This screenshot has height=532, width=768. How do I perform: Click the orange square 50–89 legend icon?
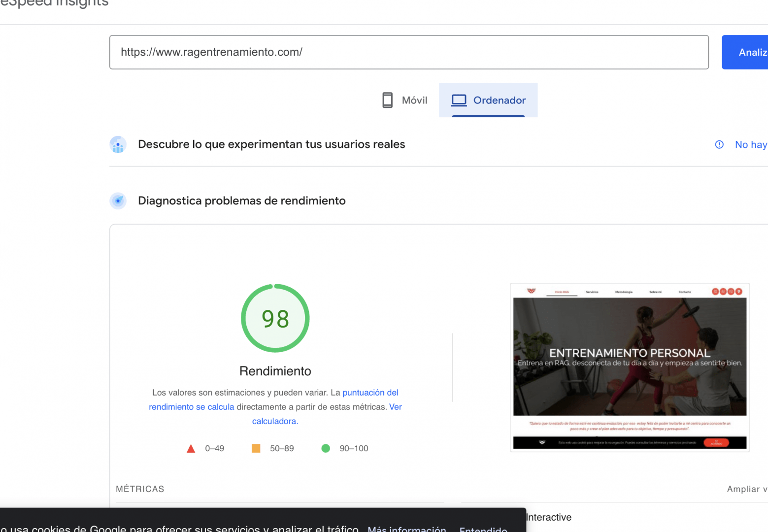tap(256, 448)
